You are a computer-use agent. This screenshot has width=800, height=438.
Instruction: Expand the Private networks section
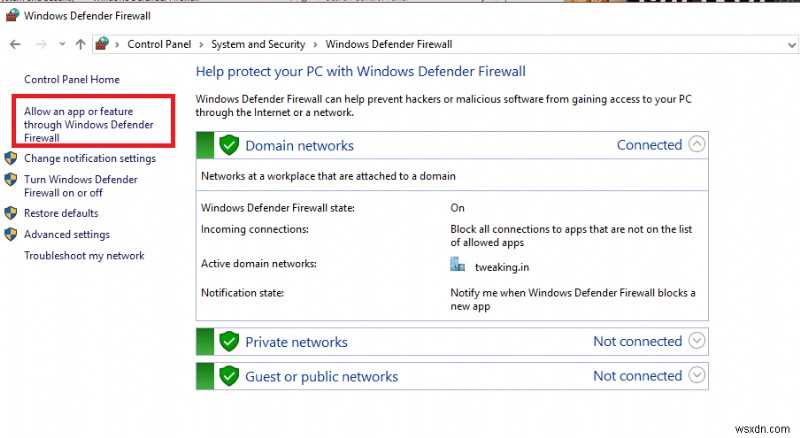697,340
